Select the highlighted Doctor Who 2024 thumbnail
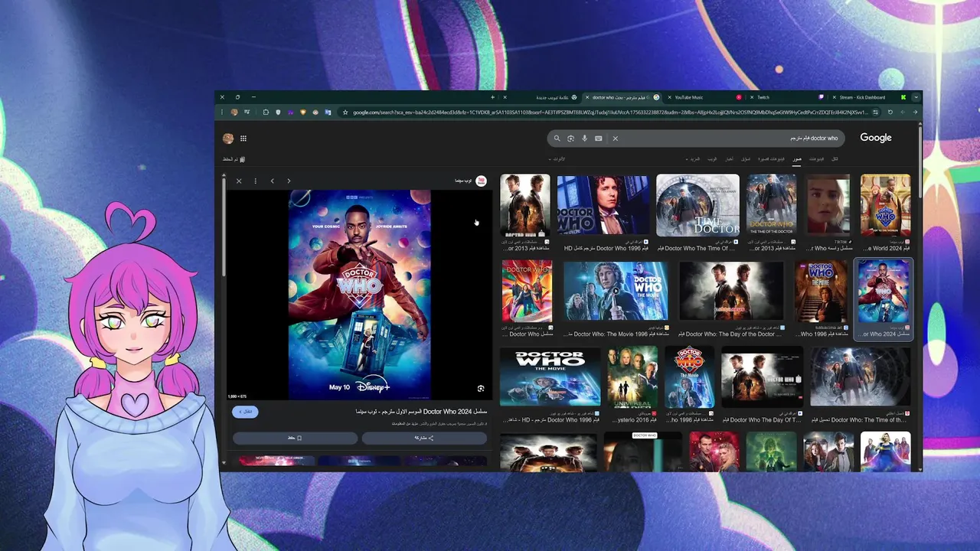 click(884, 291)
